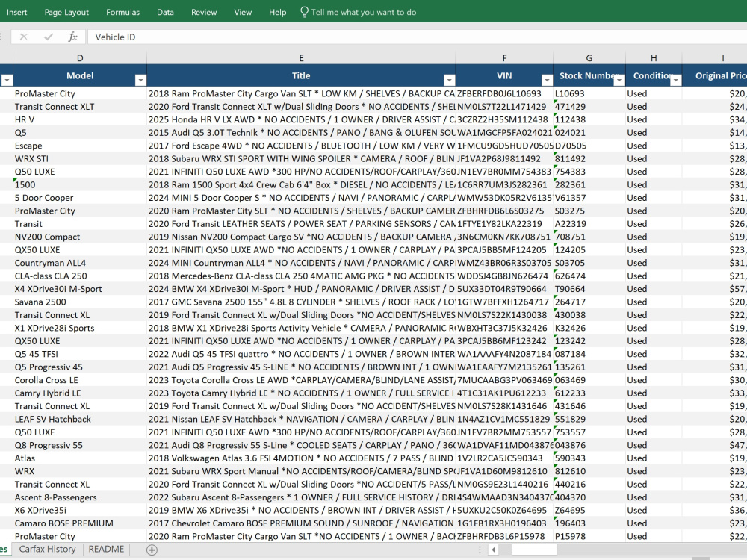Open the View ribbon tab

point(243,13)
